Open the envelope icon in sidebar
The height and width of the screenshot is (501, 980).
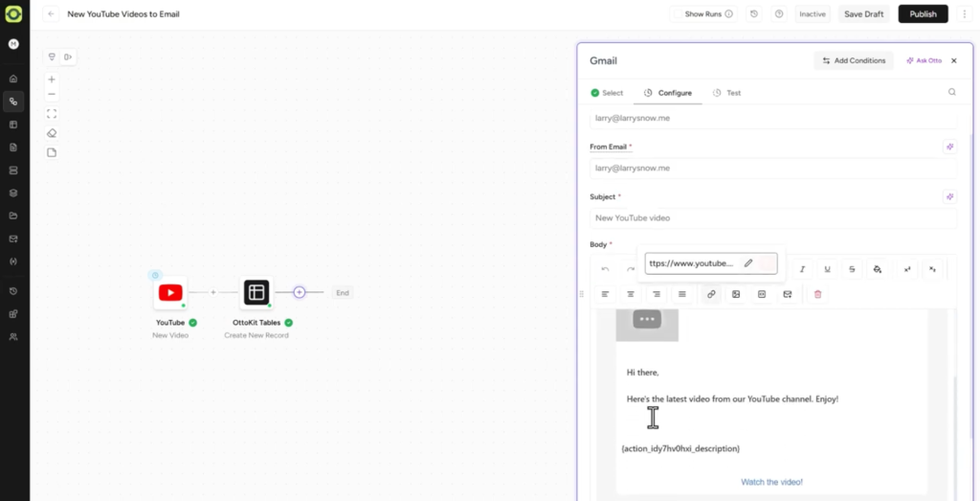point(13,239)
